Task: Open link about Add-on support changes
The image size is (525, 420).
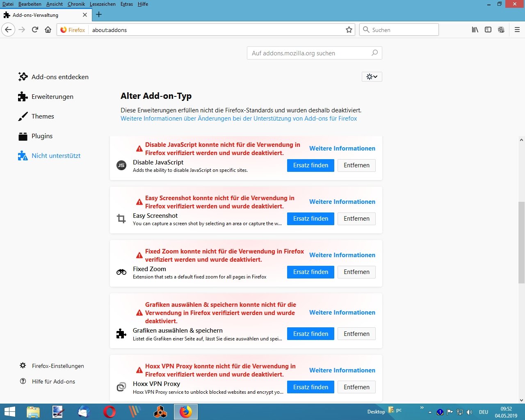Action: pyautogui.click(x=239, y=119)
